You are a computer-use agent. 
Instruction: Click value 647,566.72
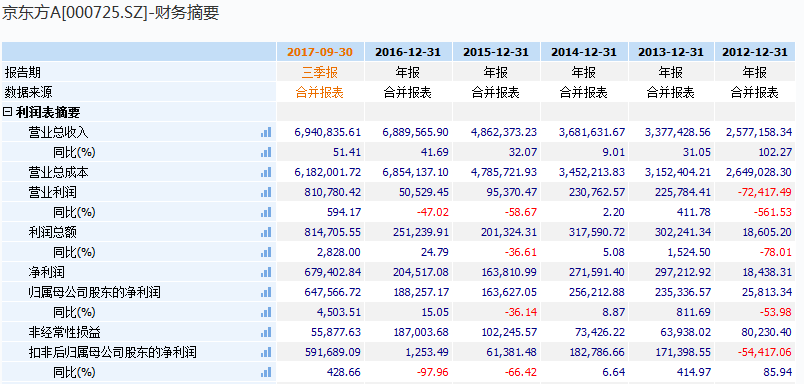pos(334,292)
